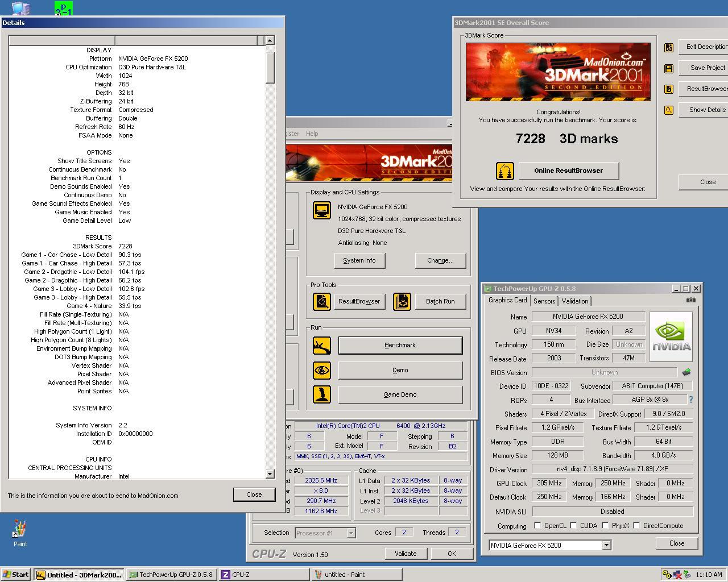Click the GPU-Z screenshot camera icon
Image resolution: width=728 pixels, height=582 pixels.
(690, 300)
